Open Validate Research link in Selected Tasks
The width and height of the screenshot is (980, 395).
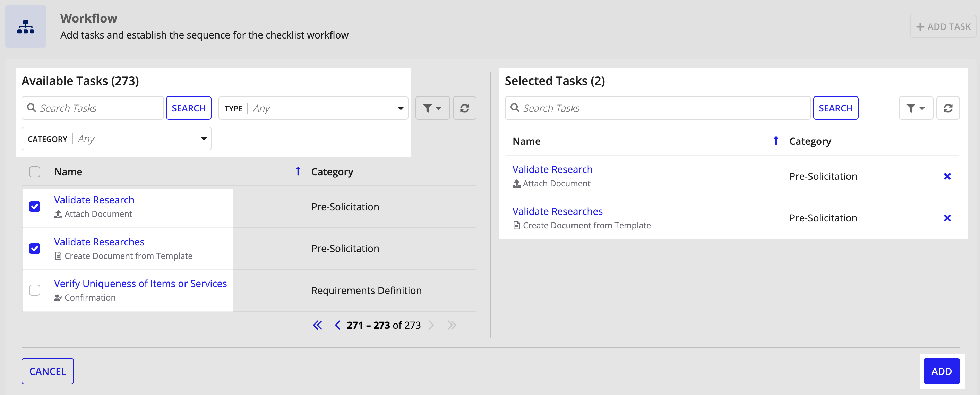click(552, 169)
